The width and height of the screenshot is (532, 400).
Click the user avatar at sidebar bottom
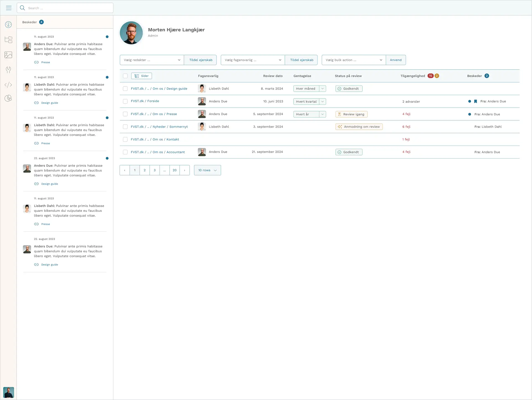[x=9, y=393]
